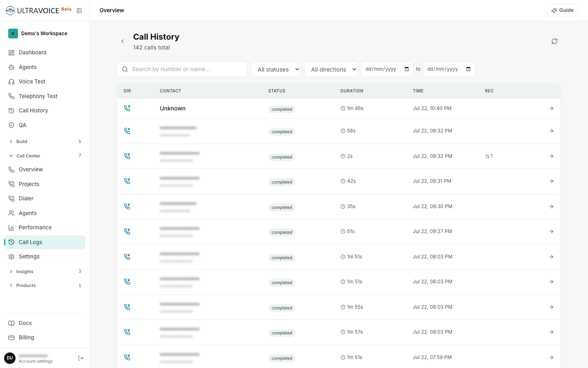Expand the Build group
The height and width of the screenshot is (368, 588).
coord(45,141)
